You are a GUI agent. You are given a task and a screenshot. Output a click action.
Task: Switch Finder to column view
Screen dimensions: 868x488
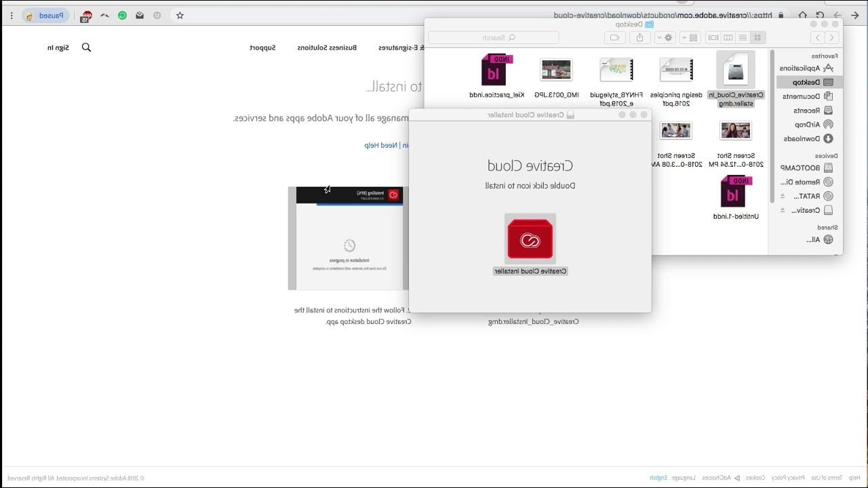tap(728, 38)
